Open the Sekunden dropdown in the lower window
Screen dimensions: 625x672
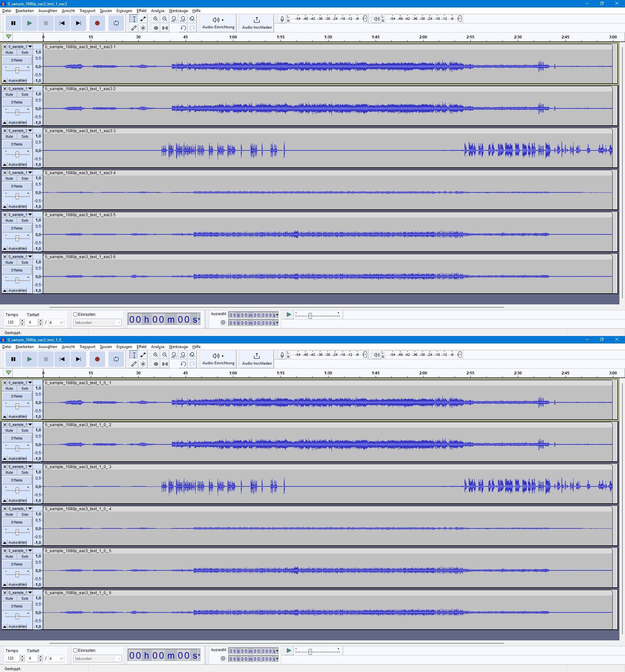tap(97, 658)
